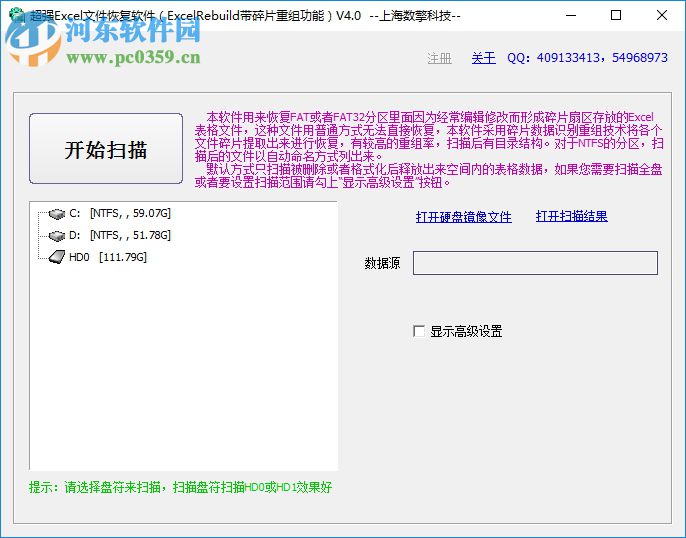Close the ExcelRebuild window
The height and width of the screenshot is (538, 686).
click(662, 15)
